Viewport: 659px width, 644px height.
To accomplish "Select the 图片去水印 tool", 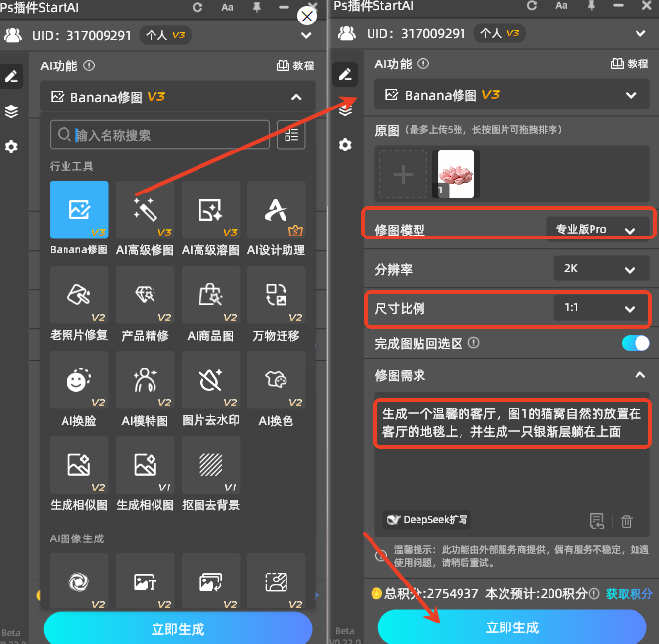I will coord(210,380).
